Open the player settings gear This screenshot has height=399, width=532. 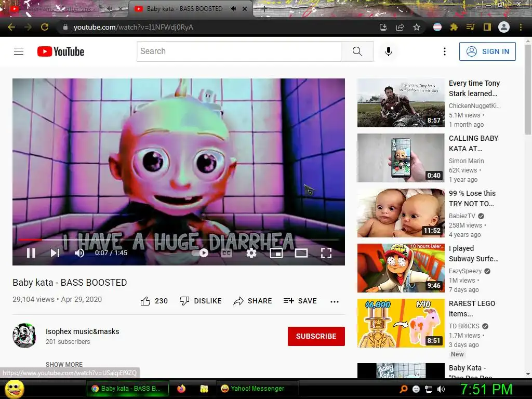(251, 253)
